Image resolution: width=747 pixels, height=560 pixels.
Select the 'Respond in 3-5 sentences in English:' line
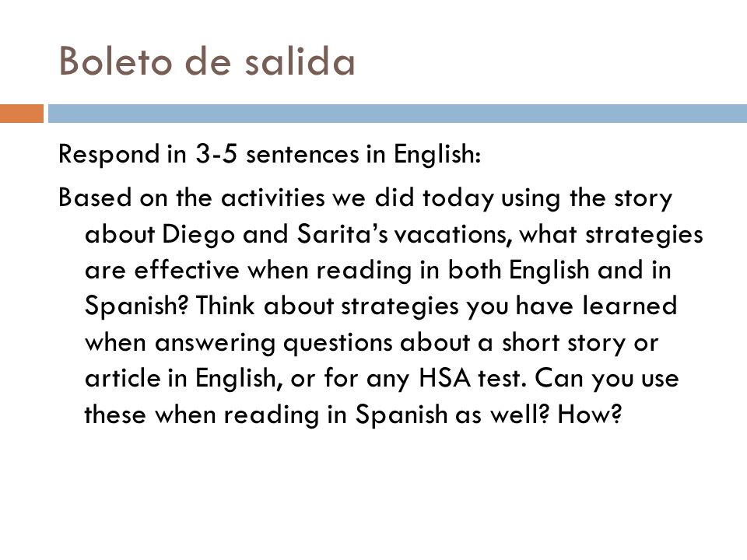pyautogui.click(x=270, y=154)
